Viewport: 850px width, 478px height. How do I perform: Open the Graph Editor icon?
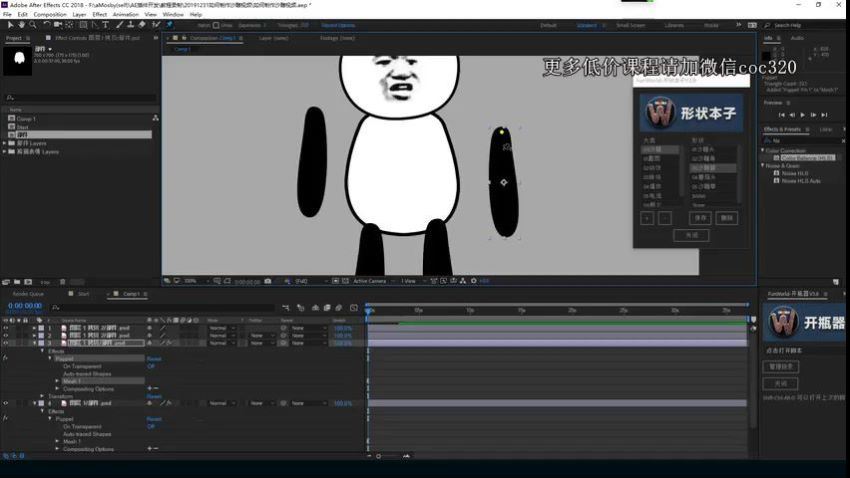coord(354,308)
